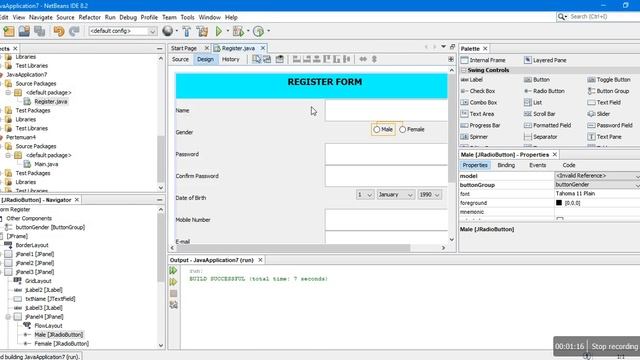Open the January month combo box

coord(395,195)
